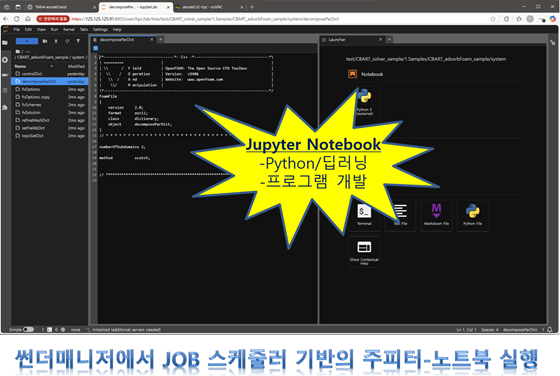Sort files by the Modified column header
The image size is (560, 376).
click(x=76, y=66)
